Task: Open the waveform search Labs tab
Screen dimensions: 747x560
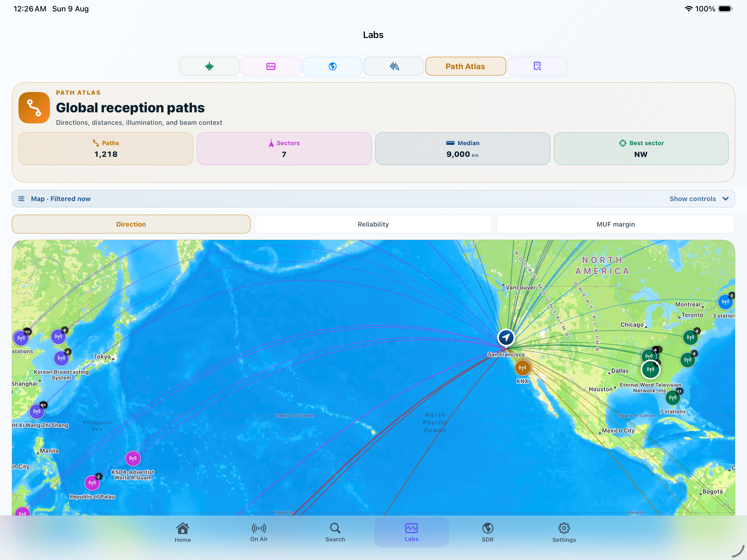Action: 394,66
